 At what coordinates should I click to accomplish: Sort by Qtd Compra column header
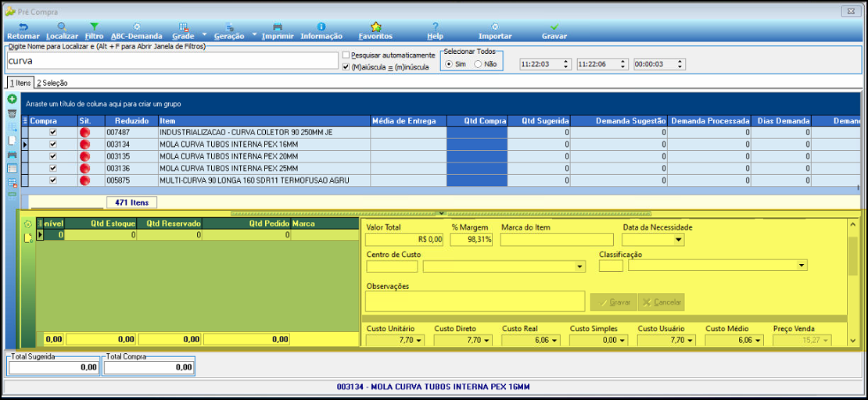pos(477,120)
